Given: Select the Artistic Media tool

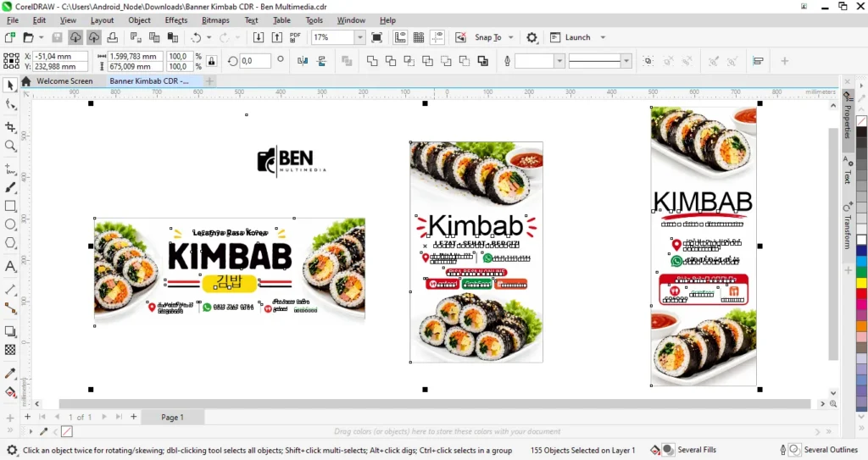Looking at the screenshot, I should pos(10,187).
